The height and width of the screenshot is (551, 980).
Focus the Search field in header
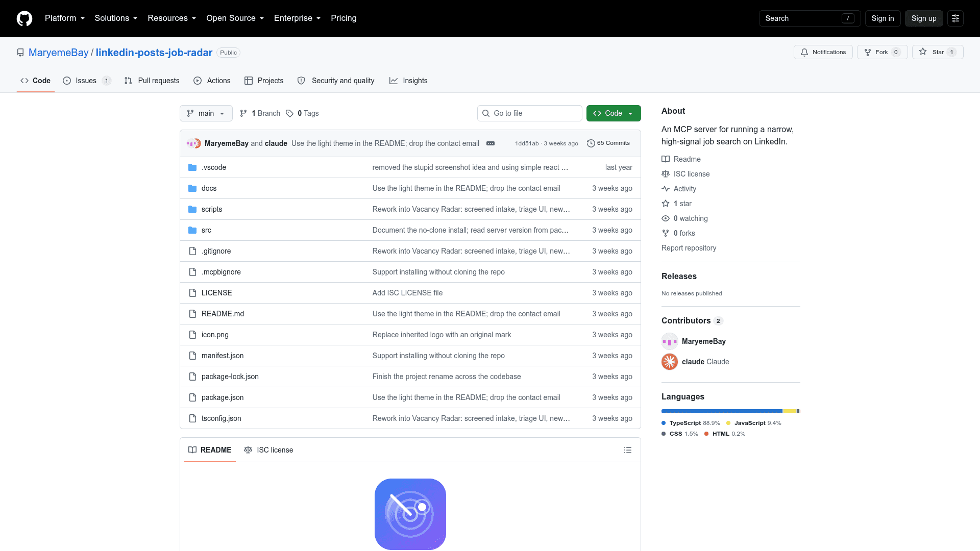pos(810,18)
